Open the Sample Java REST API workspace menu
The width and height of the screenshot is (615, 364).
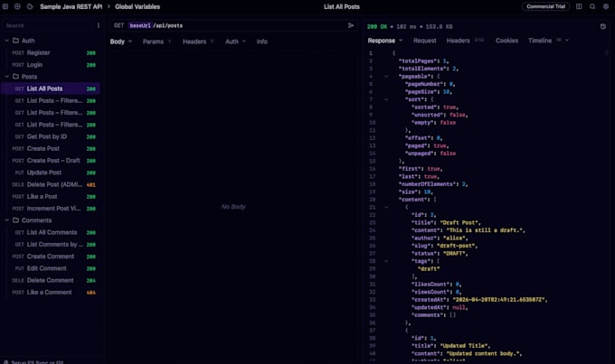click(x=71, y=6)
